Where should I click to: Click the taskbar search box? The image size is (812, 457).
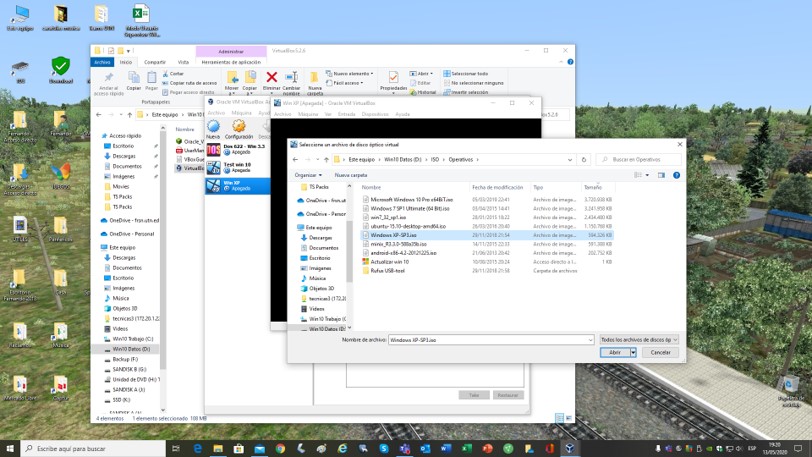pyautogui.click(x=93, y=449)
